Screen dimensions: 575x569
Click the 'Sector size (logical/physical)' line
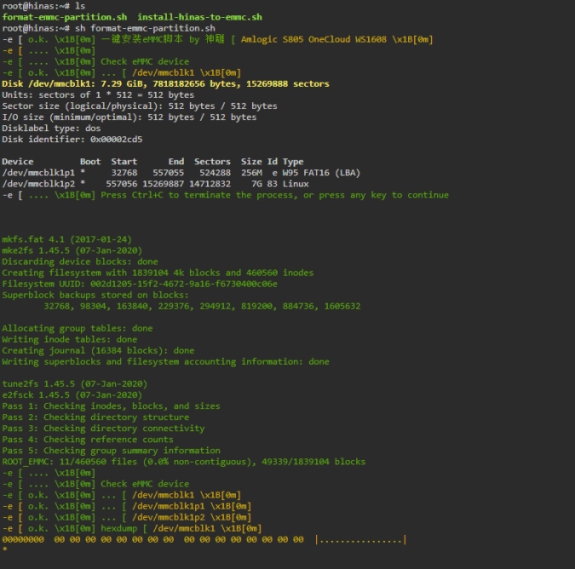pyautogui.click(x=140, y=106)
